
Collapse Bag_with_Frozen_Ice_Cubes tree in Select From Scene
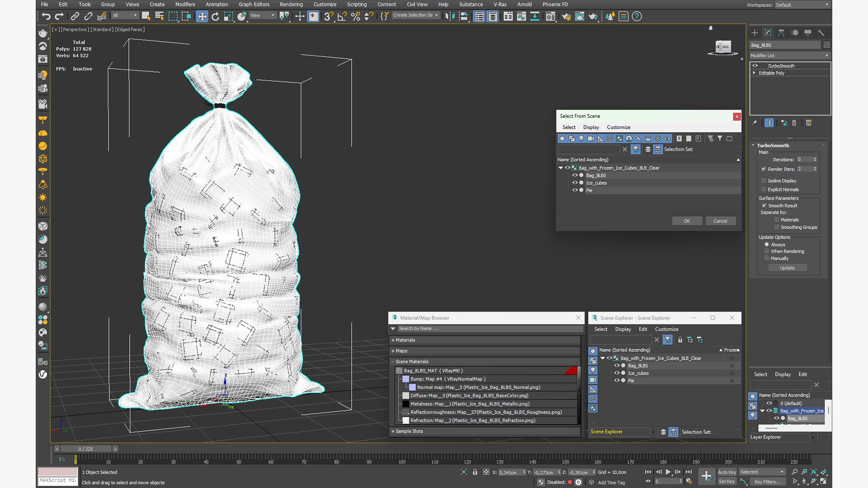click(561, 168)
